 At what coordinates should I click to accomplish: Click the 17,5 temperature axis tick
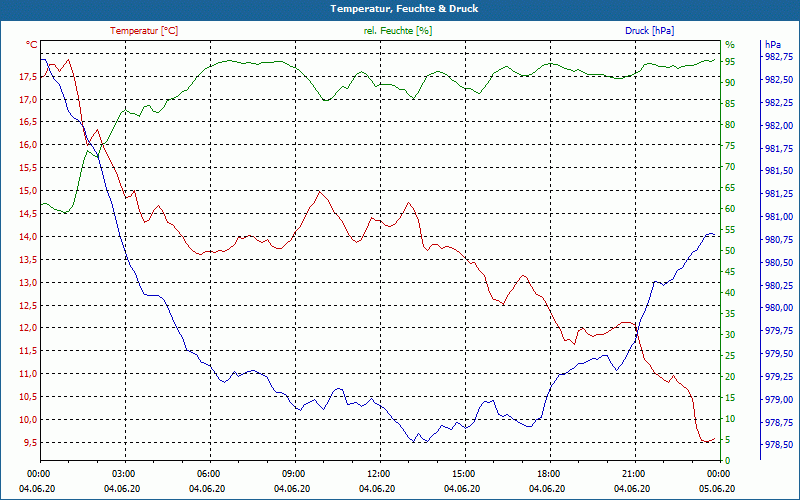[x=28, y=77]
